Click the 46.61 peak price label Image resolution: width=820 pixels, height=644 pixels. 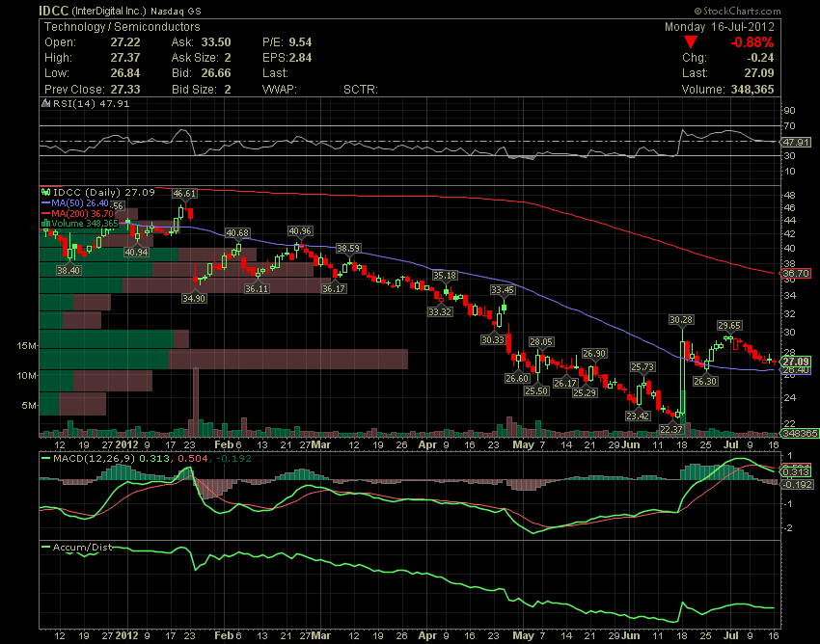[x=184, y=194]
